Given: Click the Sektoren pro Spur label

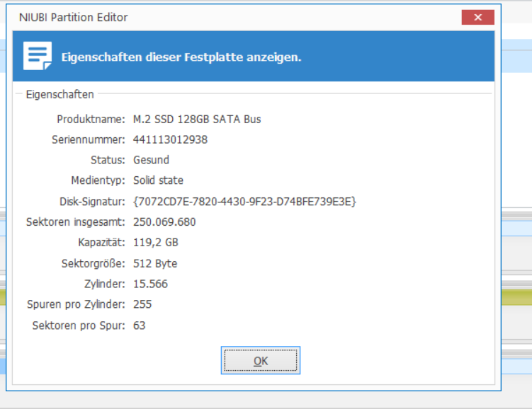Looking at the screenshot, I should 79,326.
